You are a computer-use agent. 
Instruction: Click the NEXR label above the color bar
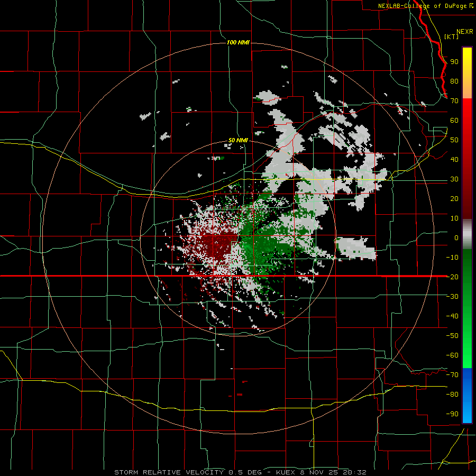tap(465, 32)
